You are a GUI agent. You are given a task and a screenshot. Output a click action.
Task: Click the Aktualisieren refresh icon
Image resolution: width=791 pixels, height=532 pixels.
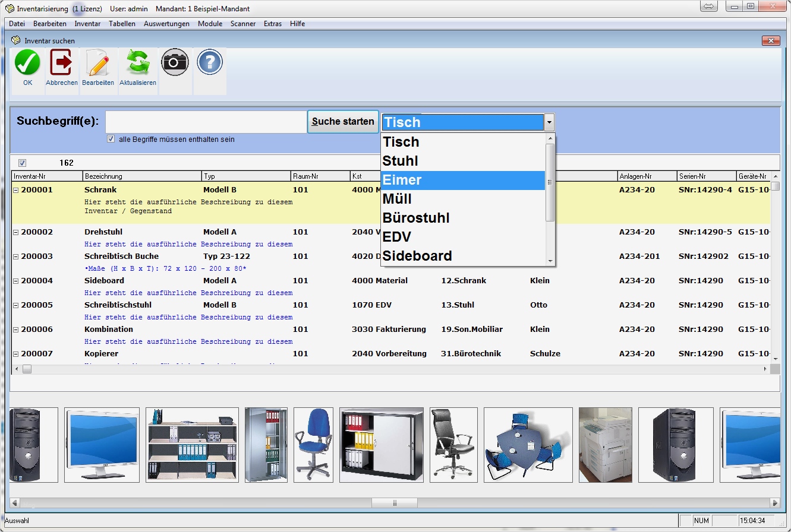tap(137, 62)
